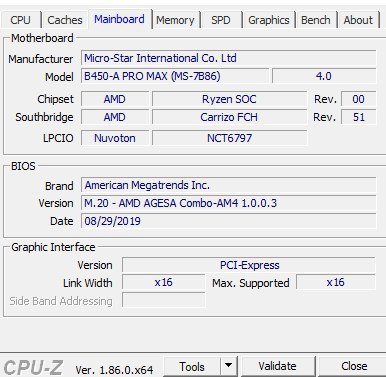Click the CPU-Z logo text
The height and width of the screenshot is (377, 386).
(x=33, y=367)
